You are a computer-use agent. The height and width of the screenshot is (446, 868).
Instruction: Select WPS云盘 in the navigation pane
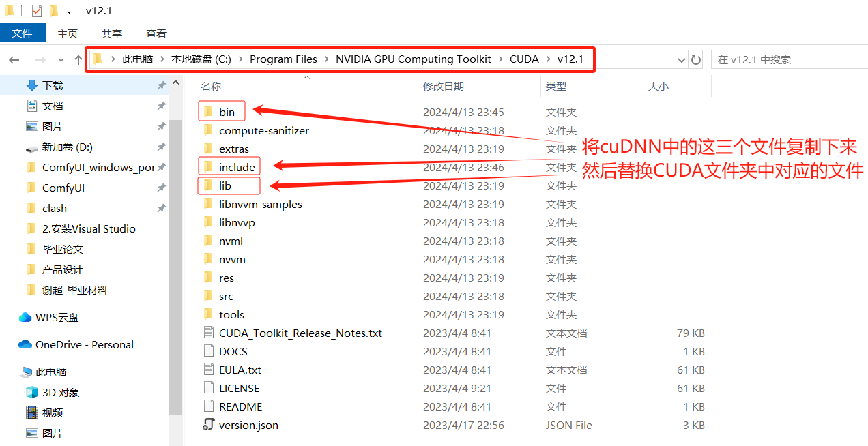coord(57,317)
